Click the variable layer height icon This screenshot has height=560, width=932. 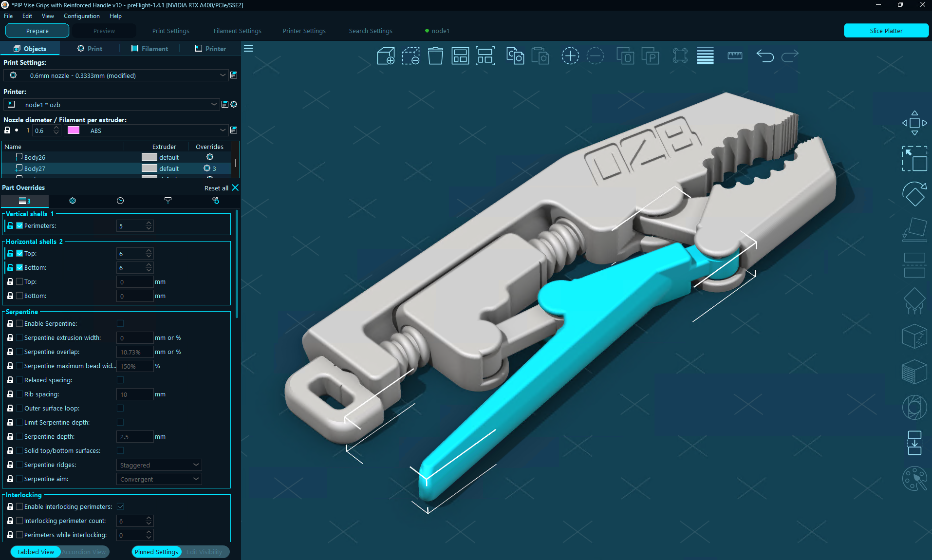point(705,56)
